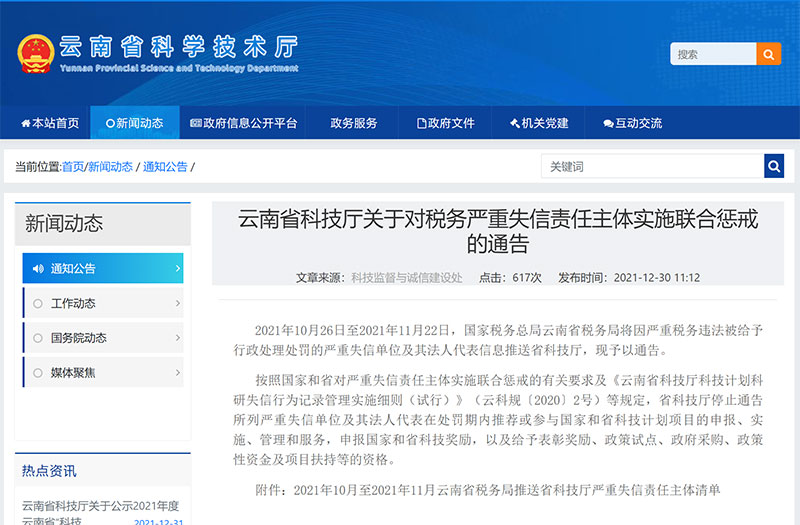
Task: Click the 云南省科学技术厅 site title
Action: [x=179, y=46]
